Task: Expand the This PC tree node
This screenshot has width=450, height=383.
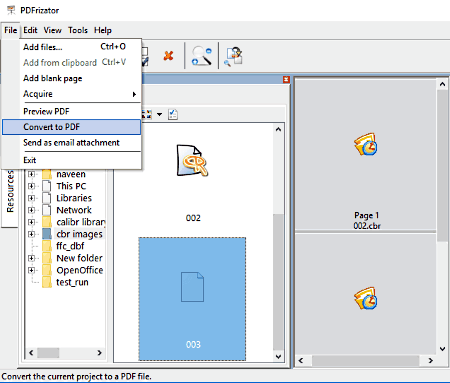Action: click(31, 186)
